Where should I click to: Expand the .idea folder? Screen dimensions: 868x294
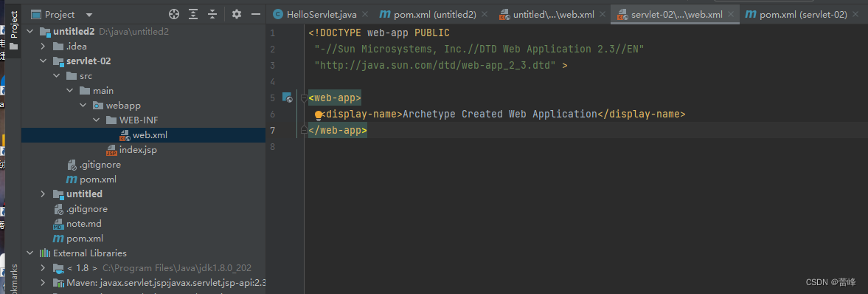[44, 47]
